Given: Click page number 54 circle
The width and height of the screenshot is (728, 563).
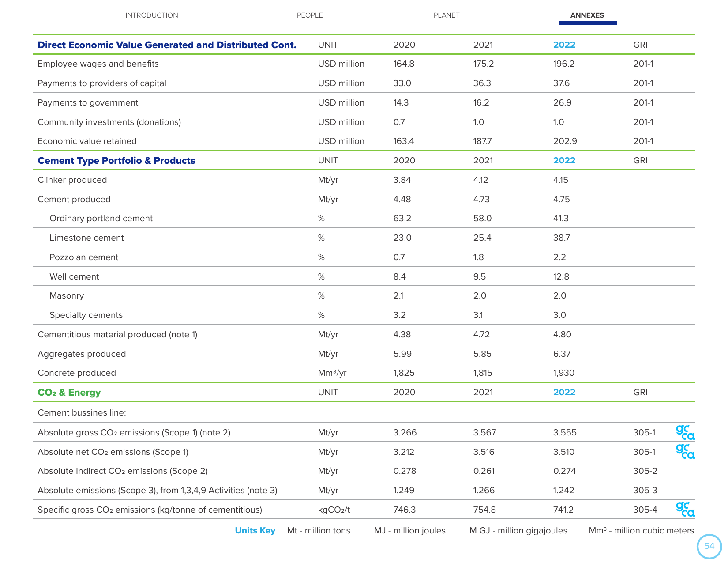Looking at the screenshot, I should pos(709,546).
